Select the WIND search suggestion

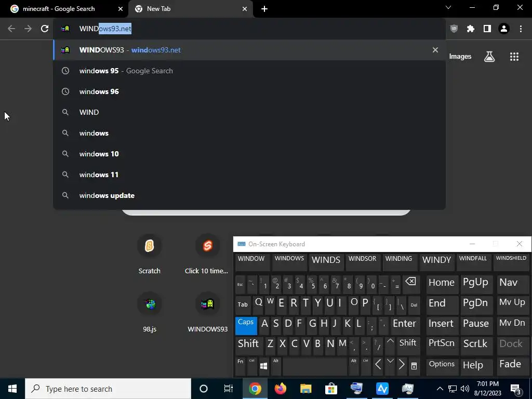coord(249,112)
